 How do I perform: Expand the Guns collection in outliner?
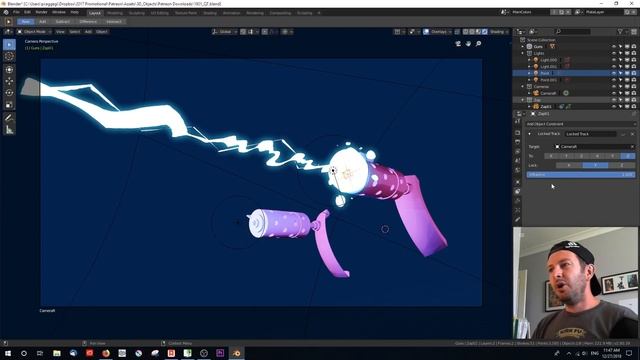pyautogui.click(x=523, y=47)
